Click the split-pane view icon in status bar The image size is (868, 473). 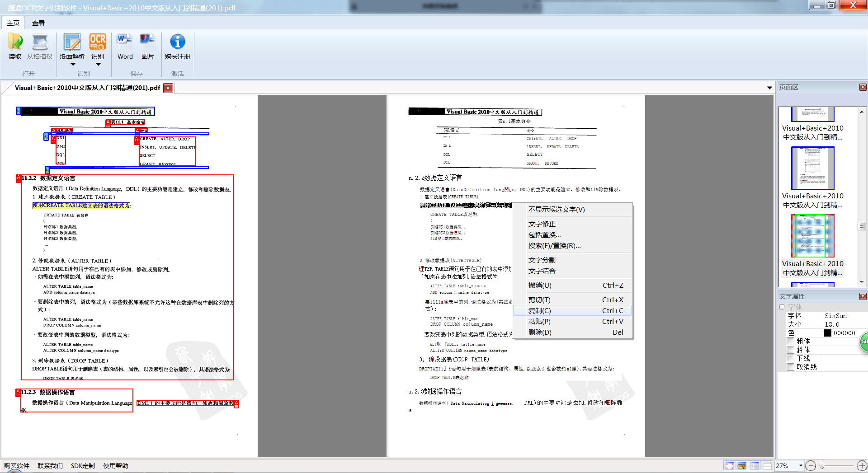coord(767,466)
